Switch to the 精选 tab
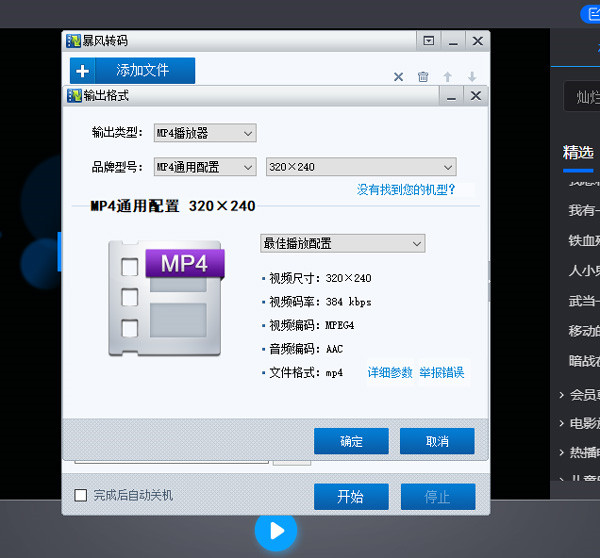 tap(578, 152)
